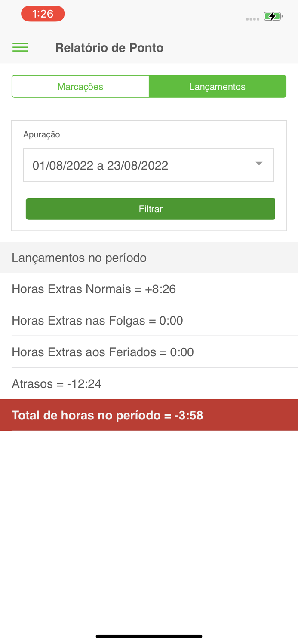Screen dimensions: 298x644
Task: Click inside the period selection field
Action: 129,164
